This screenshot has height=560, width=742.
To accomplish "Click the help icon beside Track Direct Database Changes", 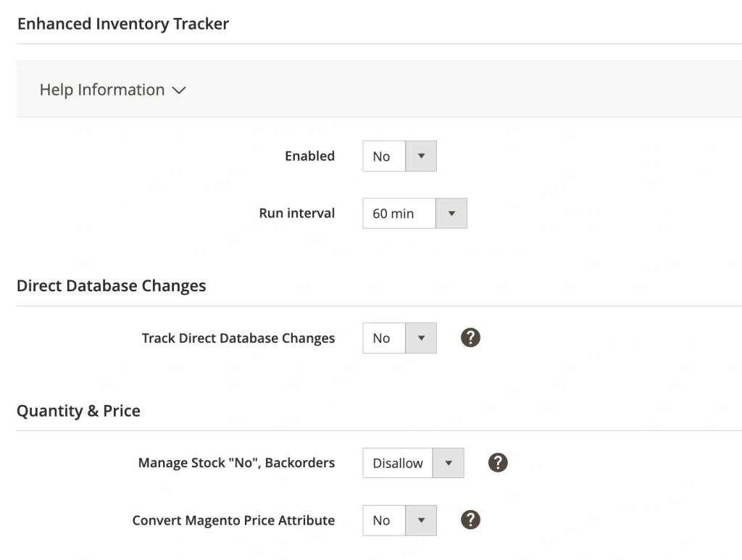I will pos(470,338).
